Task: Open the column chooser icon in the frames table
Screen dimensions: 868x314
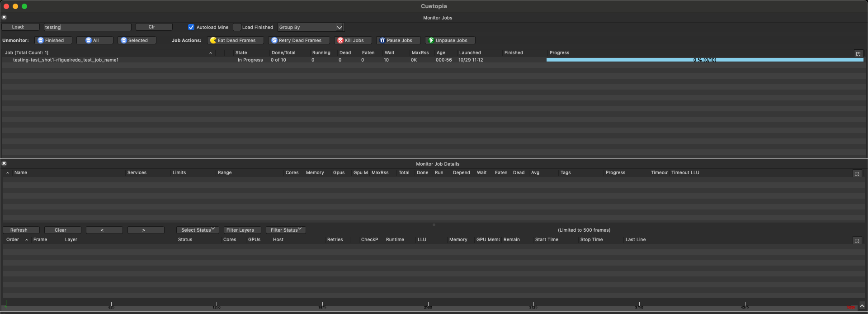Action: [857, 240]
